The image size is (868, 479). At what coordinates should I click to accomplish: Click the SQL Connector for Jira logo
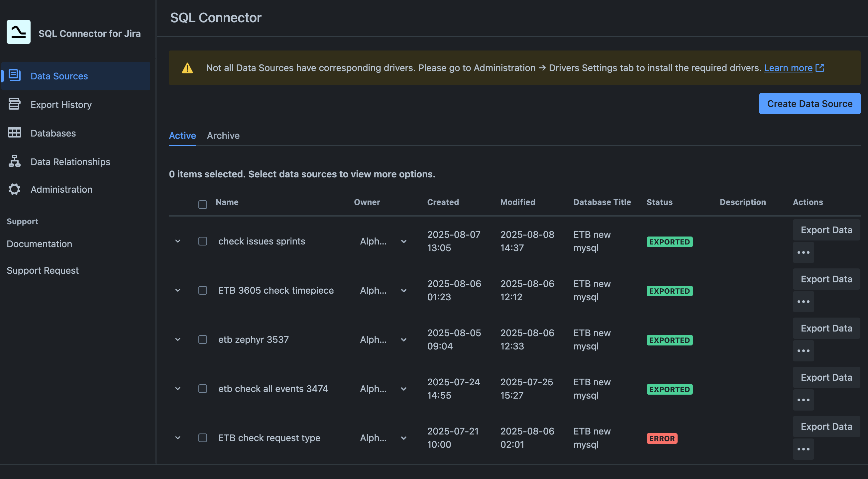(18, 32)
